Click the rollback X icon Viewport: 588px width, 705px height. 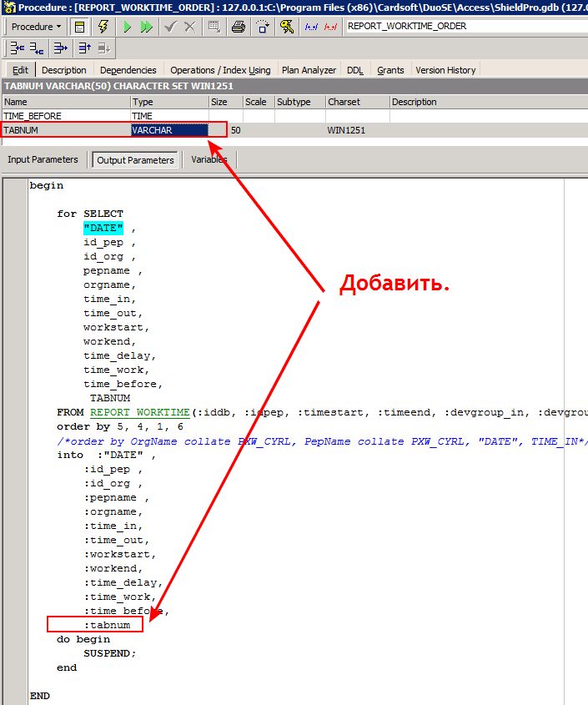[x=189, y=27]
